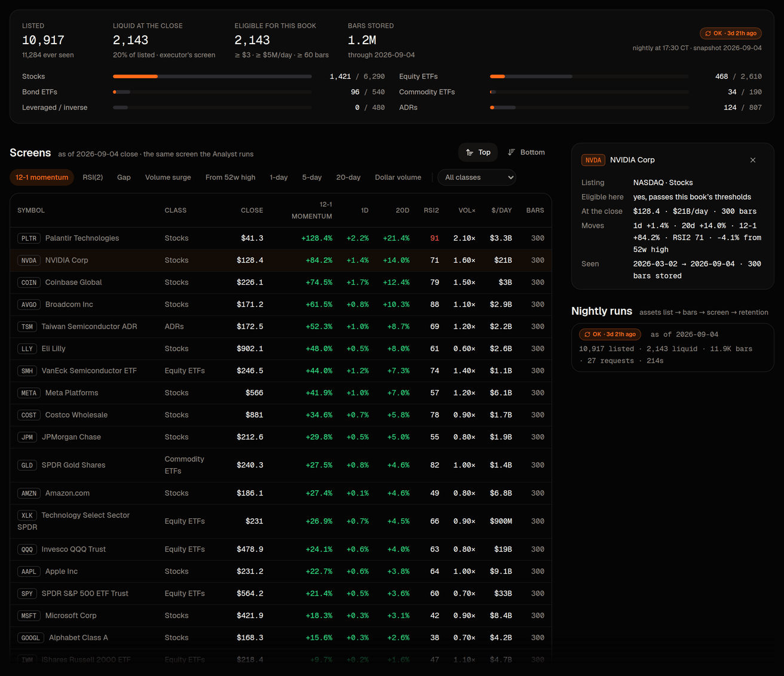Screen dimensions: 784x676
Task: Open the All classes dropdown
Action: coord(477,177)
